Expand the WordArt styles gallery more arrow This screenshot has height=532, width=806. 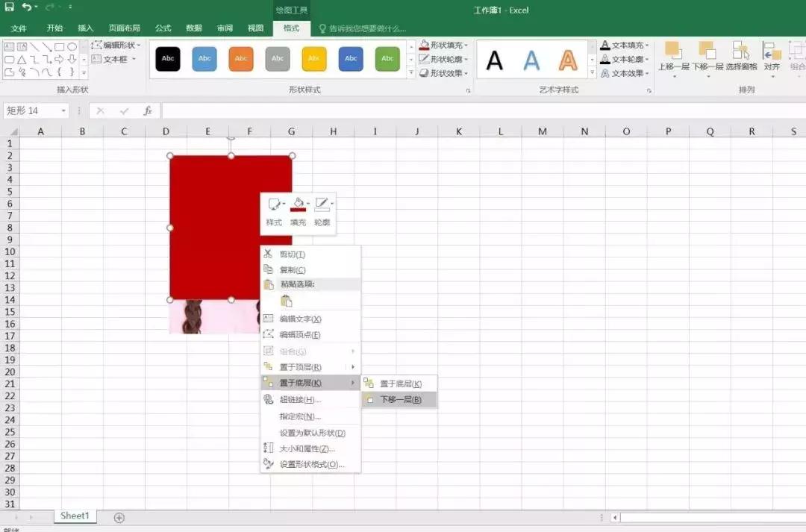coord(592,73)
